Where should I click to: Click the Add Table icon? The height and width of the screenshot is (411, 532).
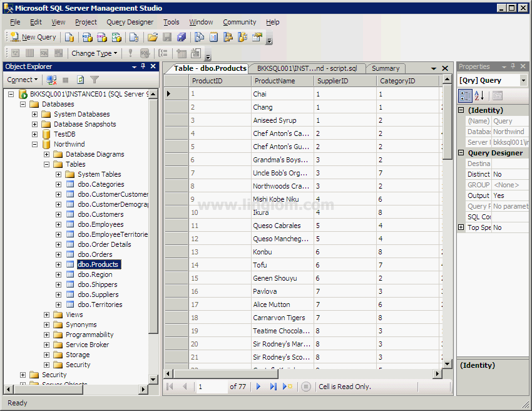tap(182, 53)
